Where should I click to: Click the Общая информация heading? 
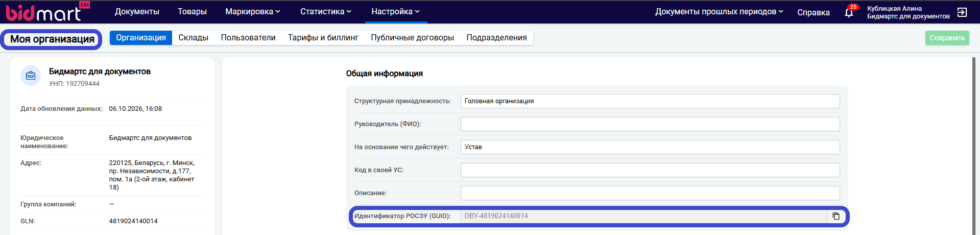click(x=384, y=74)
